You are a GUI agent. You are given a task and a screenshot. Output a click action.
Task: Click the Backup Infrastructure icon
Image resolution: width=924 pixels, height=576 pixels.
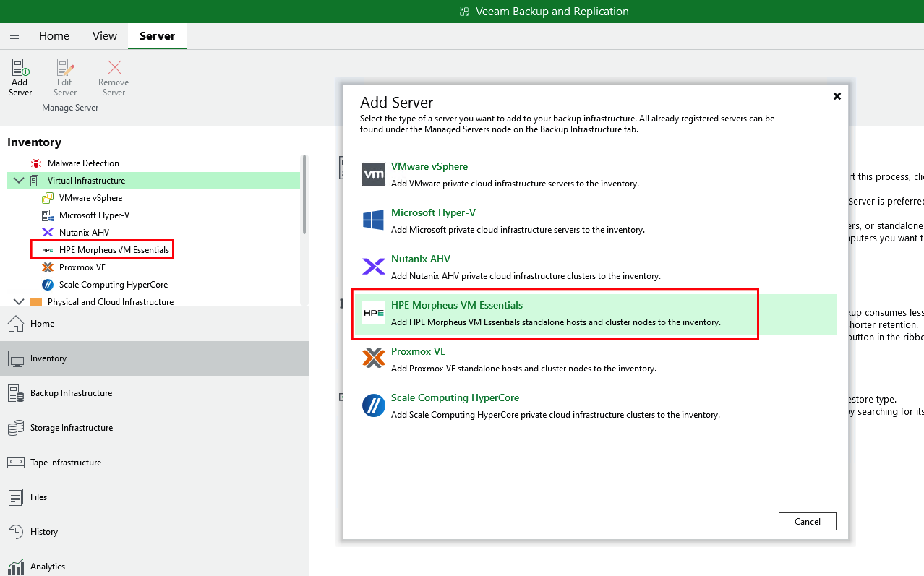click(16, 392)
